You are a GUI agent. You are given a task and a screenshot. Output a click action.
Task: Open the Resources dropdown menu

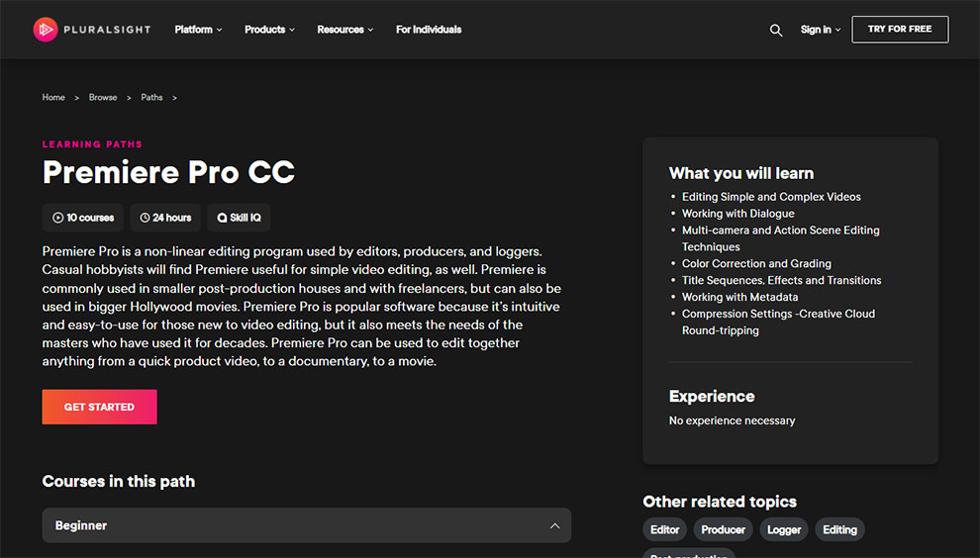(345, 30)
